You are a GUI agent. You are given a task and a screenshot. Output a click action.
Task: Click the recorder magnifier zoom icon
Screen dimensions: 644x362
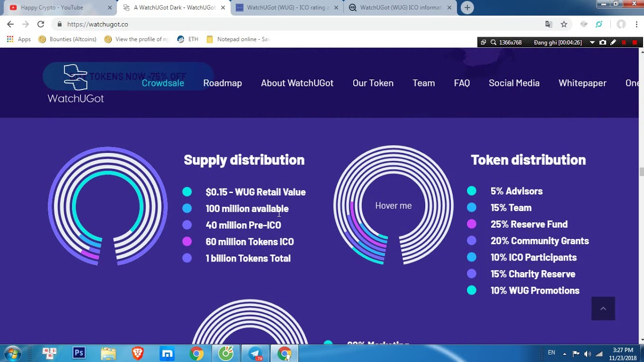pyautogui.click(x=494, y=43)
